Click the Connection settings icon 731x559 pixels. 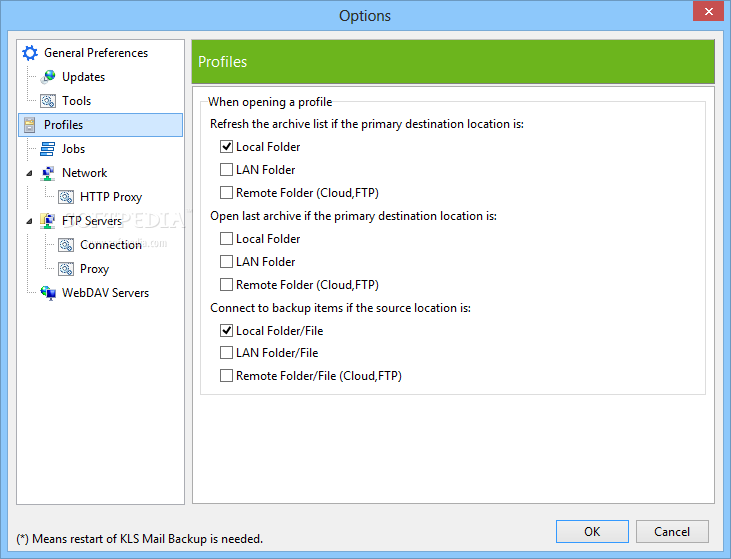pos(66,245)
